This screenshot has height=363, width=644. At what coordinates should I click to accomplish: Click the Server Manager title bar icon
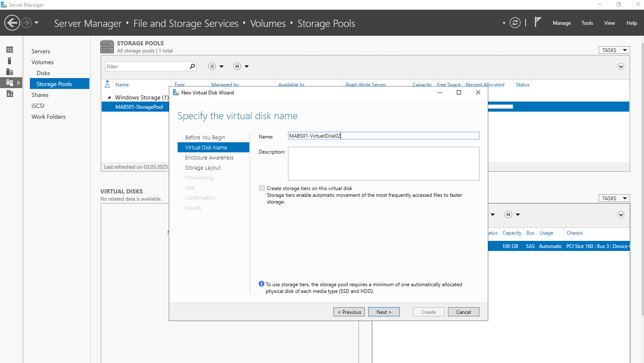coord(4,5)
